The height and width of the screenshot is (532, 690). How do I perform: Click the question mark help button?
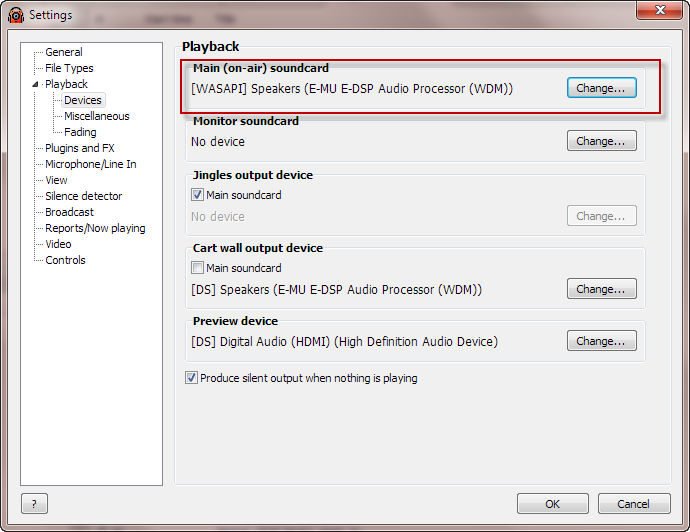click(34, 503)
